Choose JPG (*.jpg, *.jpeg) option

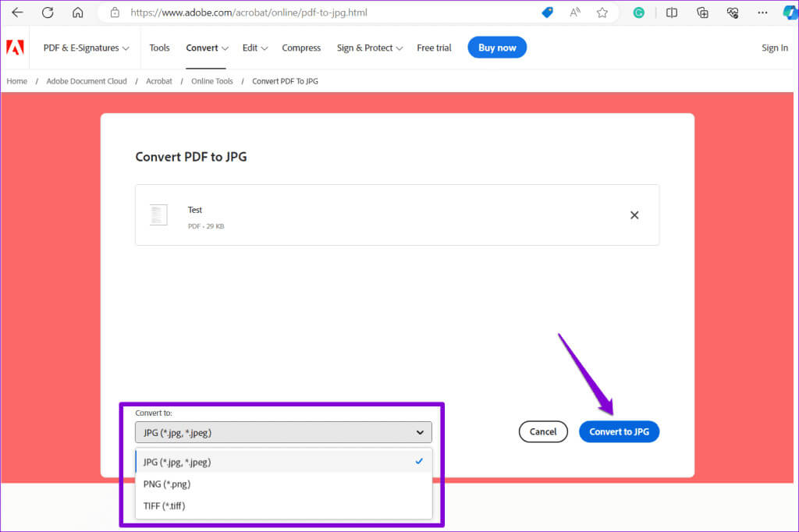click(283, 462)
